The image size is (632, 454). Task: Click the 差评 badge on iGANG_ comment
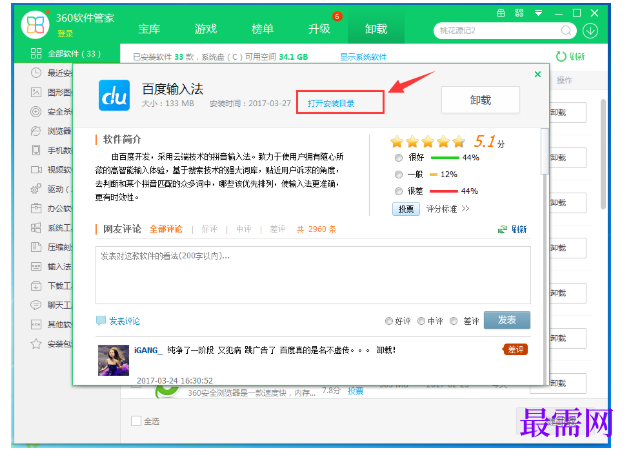click(515, 350)
